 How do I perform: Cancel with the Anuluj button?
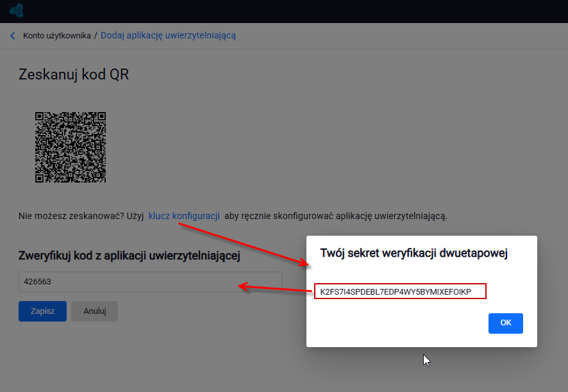pos(94,311)
